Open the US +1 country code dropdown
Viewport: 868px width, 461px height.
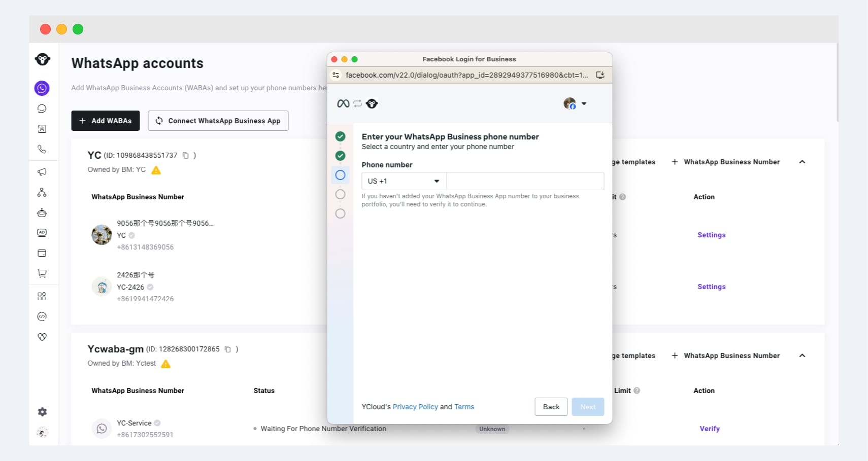[404, 181]
